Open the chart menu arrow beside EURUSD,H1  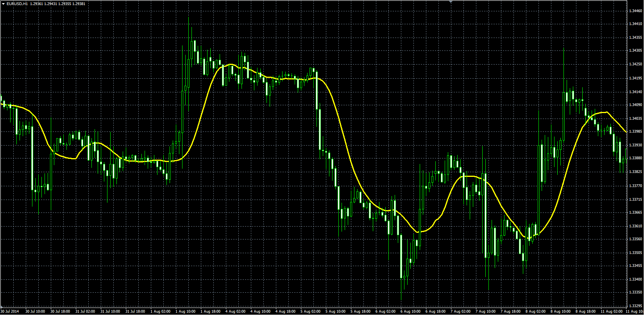(x=3, y=4)
